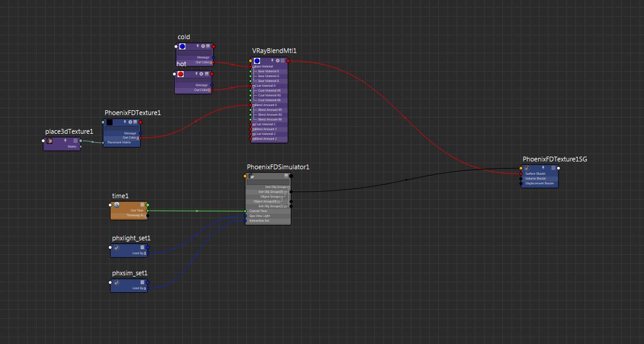Expand Coat Material 1 attribute
644x344 pixels.
click(x=254, y=125)
